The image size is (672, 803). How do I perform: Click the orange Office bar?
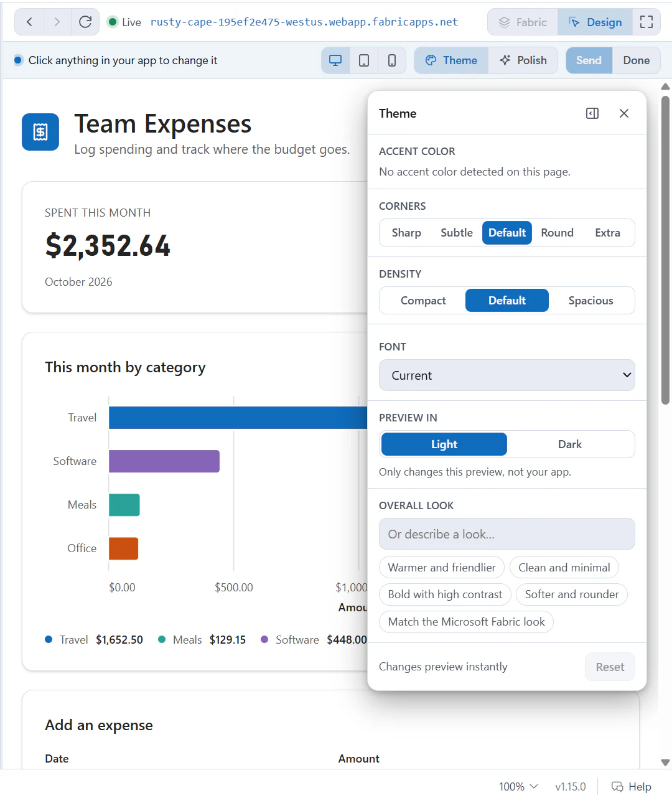(123, 548)
